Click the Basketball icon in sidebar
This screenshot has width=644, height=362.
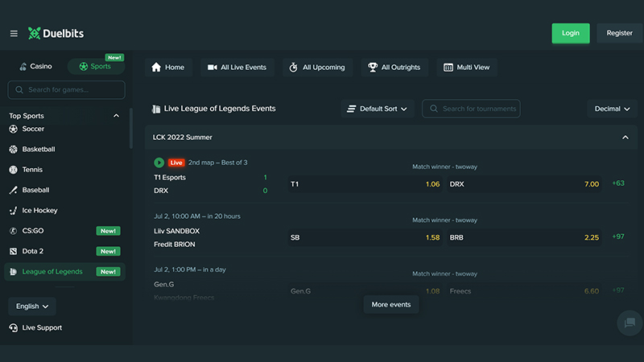pos(13,150)
